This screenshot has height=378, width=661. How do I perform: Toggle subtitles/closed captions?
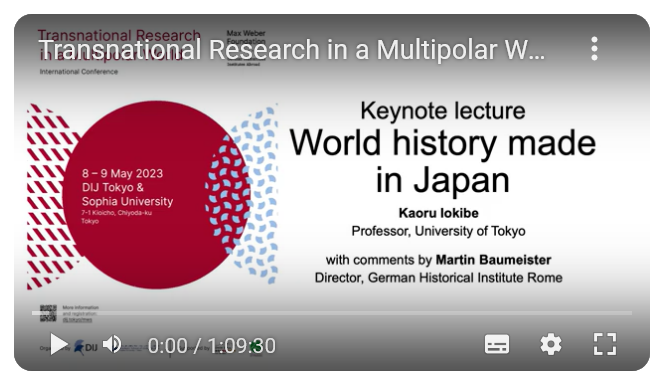497,344
